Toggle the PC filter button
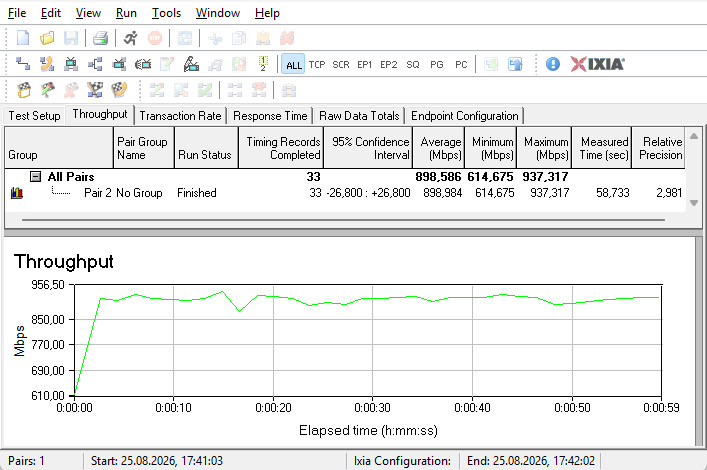 pyautogui.click(x=461, y=65)
